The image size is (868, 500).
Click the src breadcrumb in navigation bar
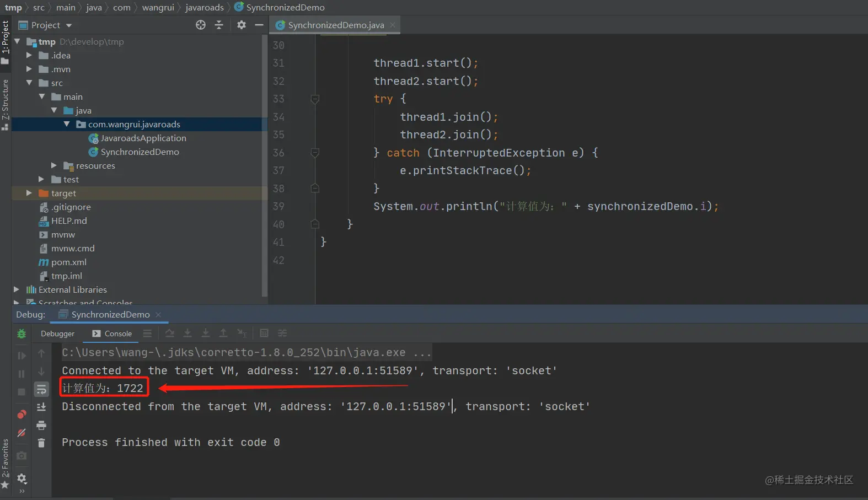pos(39,7)
